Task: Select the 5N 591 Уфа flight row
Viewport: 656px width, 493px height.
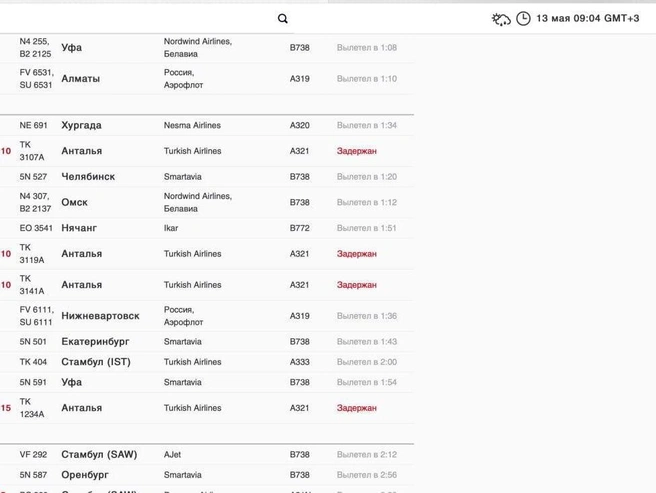Action: coord(207,383)
